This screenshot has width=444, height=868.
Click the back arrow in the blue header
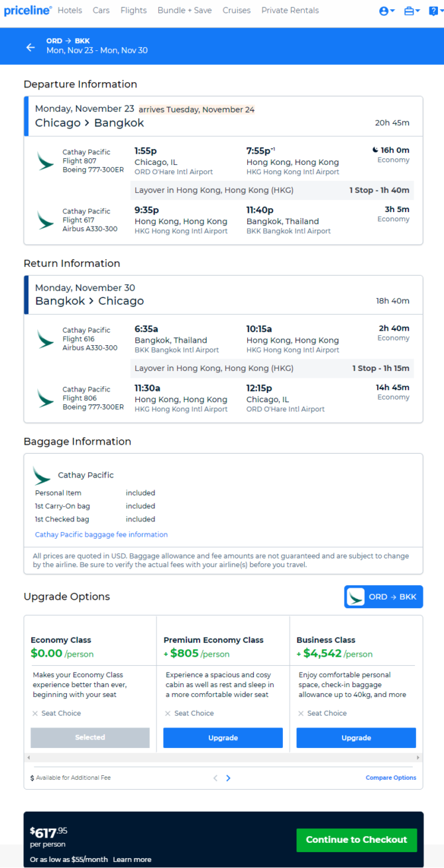click(x=30, y=47)
